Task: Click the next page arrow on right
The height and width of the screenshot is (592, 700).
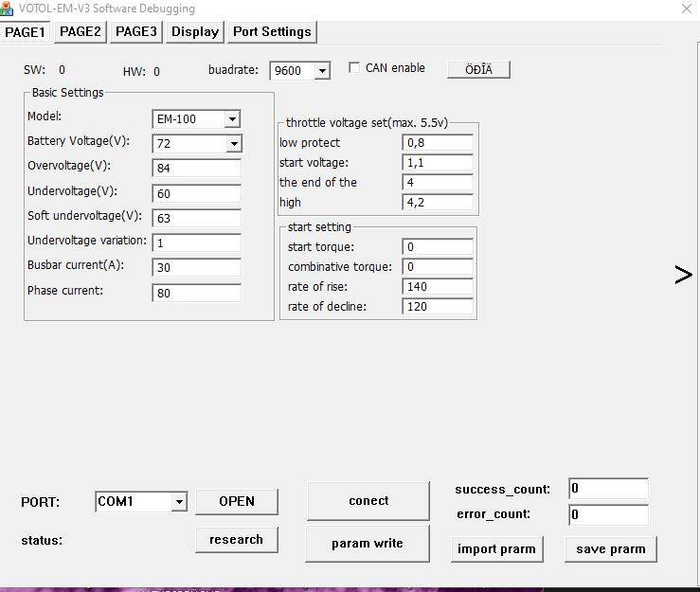Action: click(684, 275)
